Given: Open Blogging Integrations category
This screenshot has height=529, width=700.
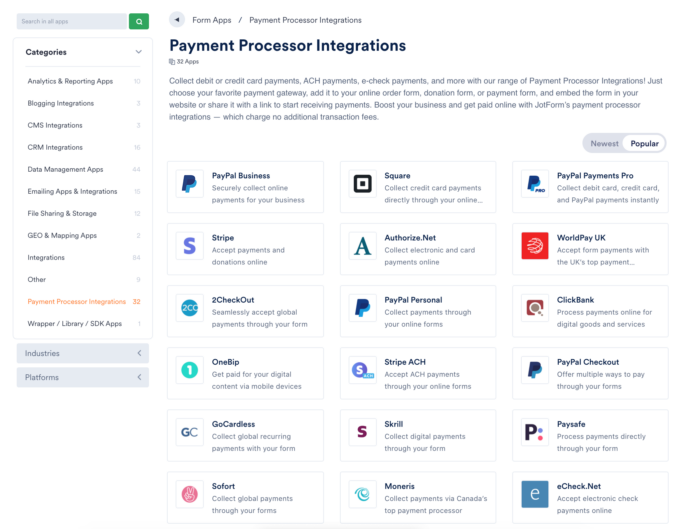Looking at the screenshot, I should pos(61,103).
